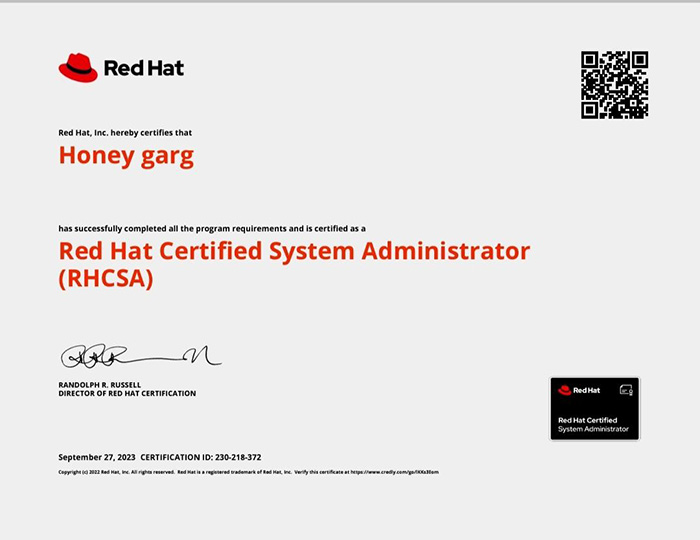Click the 'has successfully completed' sentence
Viewport: 700px width, 540px height.
pos(218,228)
